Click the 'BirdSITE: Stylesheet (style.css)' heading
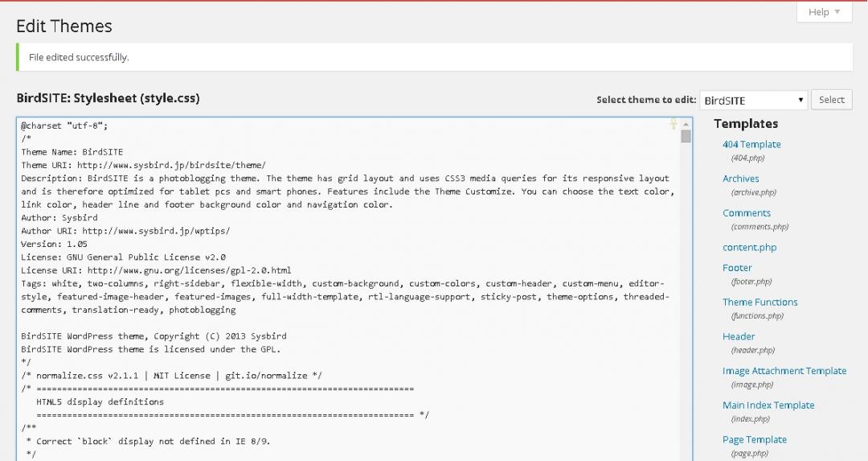 108,98
